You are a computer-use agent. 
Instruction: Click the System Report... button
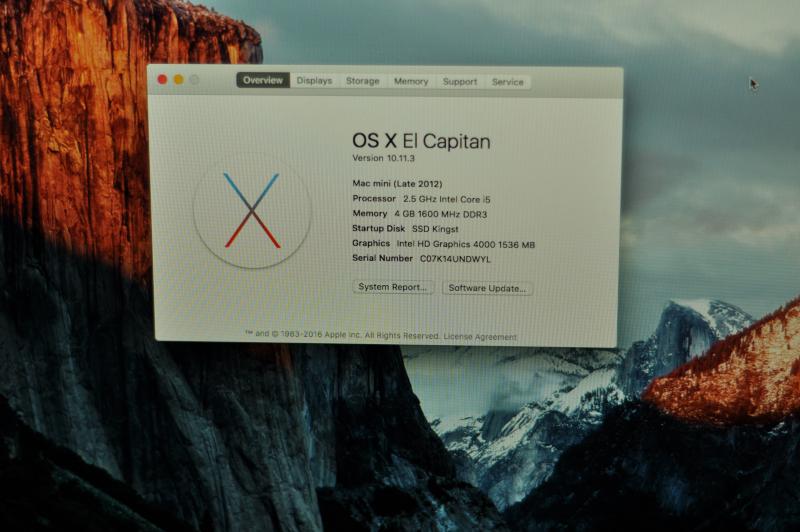click(392, 287)
